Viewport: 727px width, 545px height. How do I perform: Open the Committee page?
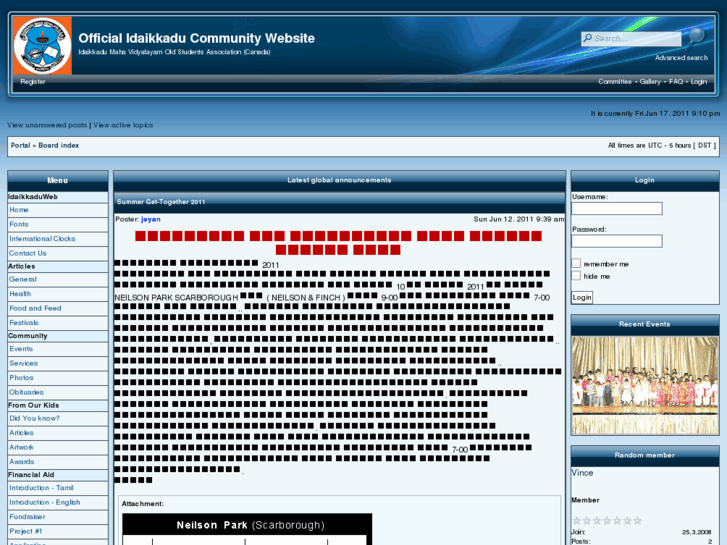point(615,82)
